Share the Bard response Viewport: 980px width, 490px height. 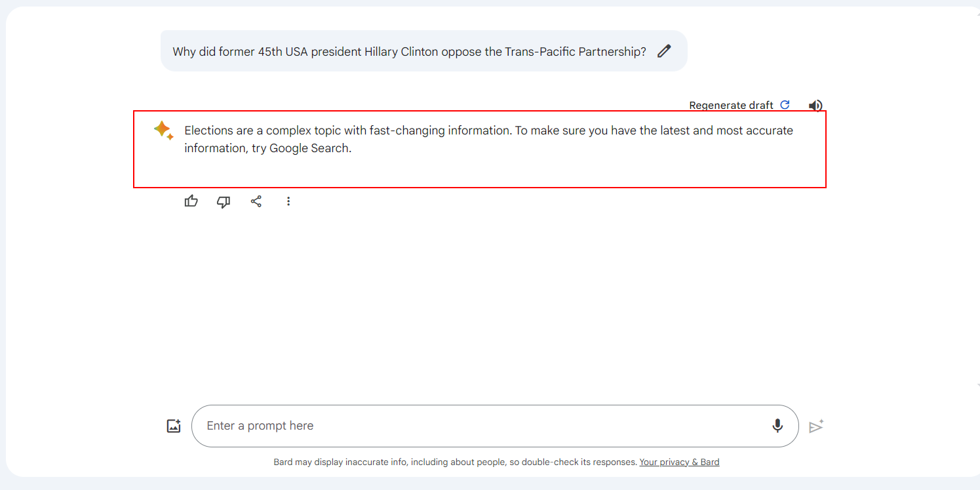(x=256, y=201)
